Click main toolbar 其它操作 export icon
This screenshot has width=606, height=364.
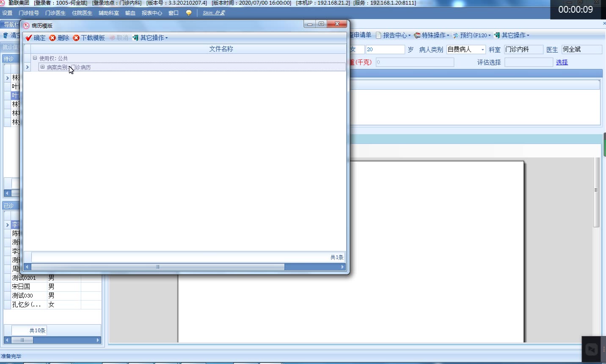coord(497,35)
